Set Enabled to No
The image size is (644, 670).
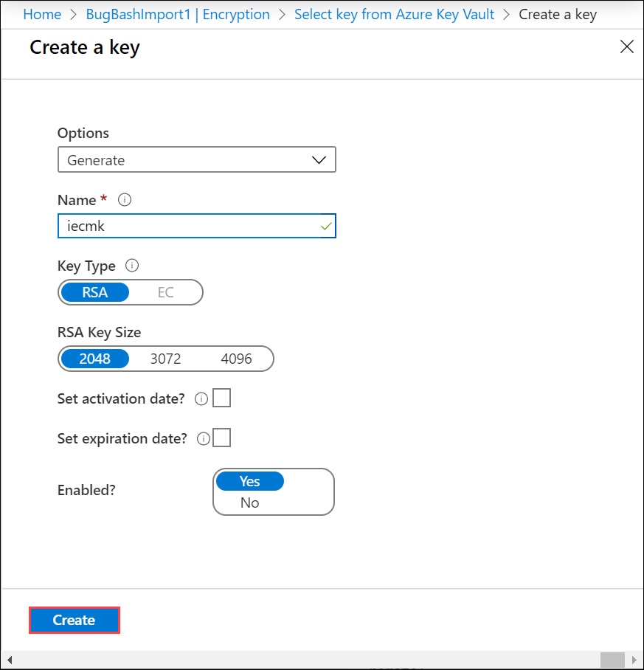pos(249,502)
